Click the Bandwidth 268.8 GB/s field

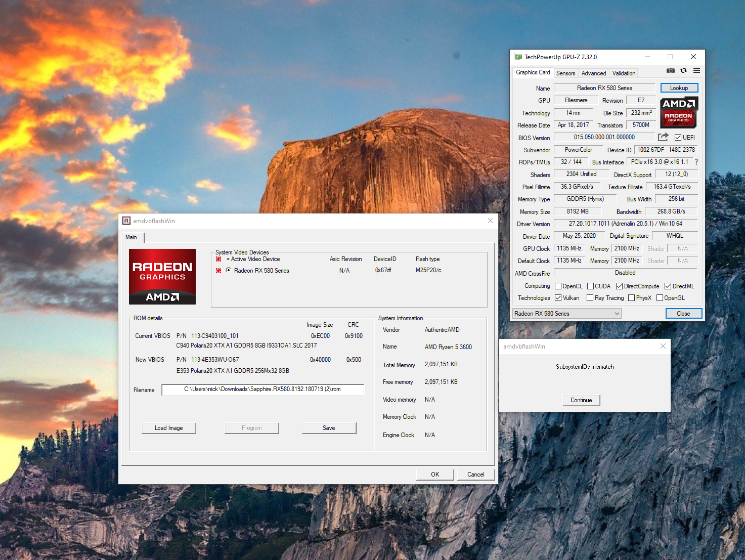tap(671, 211)
